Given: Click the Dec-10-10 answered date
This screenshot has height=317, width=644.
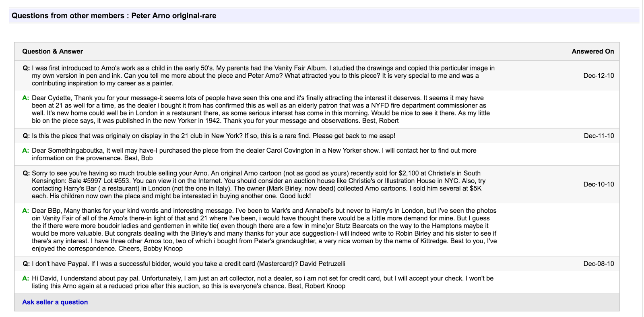Looking at the screenshot, I should coord(599,184).
